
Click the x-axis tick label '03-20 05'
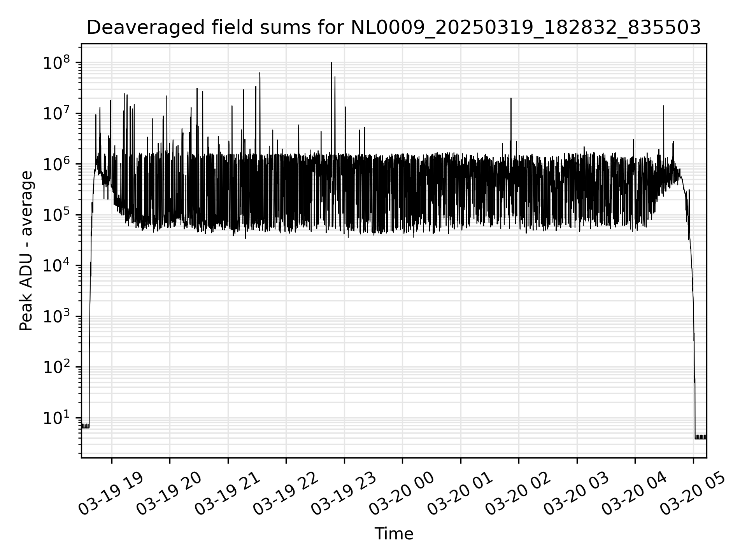(693, 494)
